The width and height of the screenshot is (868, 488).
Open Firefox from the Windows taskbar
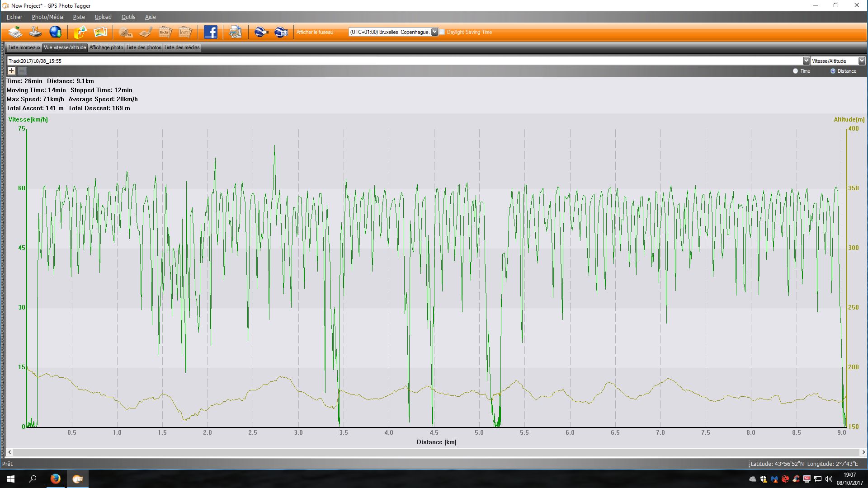tap(56, 479)
